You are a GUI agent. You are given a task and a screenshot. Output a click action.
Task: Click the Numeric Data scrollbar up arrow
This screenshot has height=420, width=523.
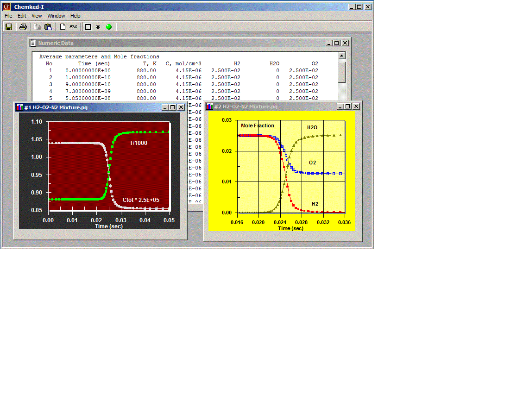[342, 56]
